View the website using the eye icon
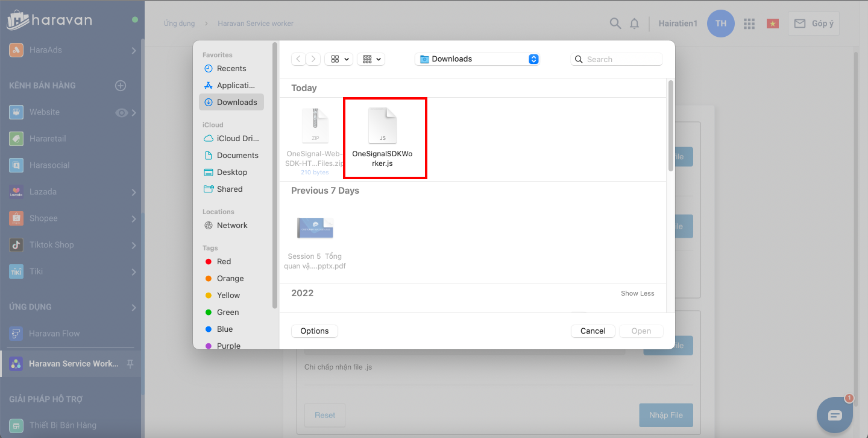 [121, 112]
